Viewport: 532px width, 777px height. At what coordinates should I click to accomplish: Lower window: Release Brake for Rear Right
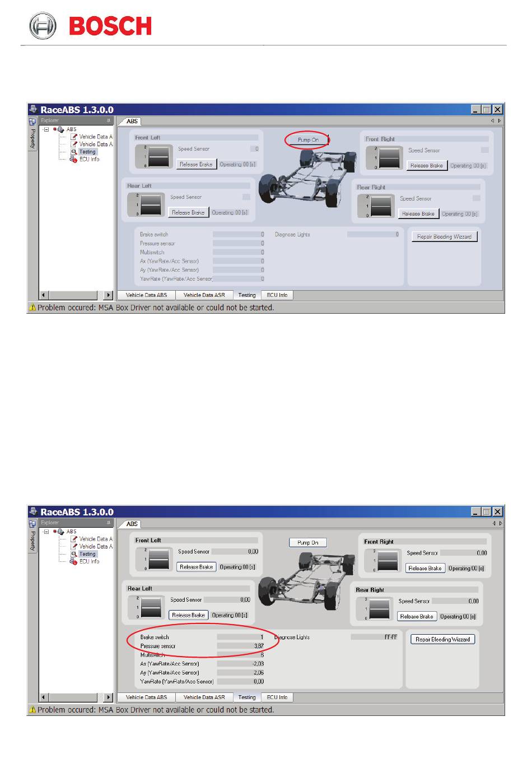(x=417, y=616)
